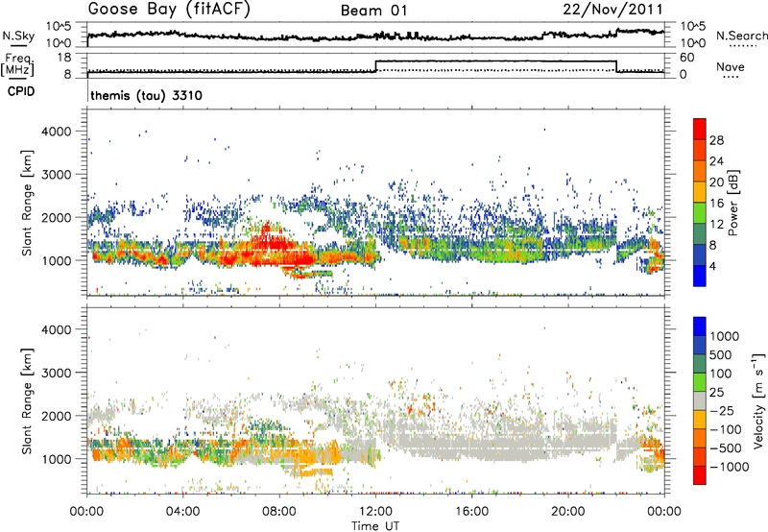This screenshot has width=768, height=532.
Task: Click the "20:00" time axis tick label
Action: (x=567, y=512)
